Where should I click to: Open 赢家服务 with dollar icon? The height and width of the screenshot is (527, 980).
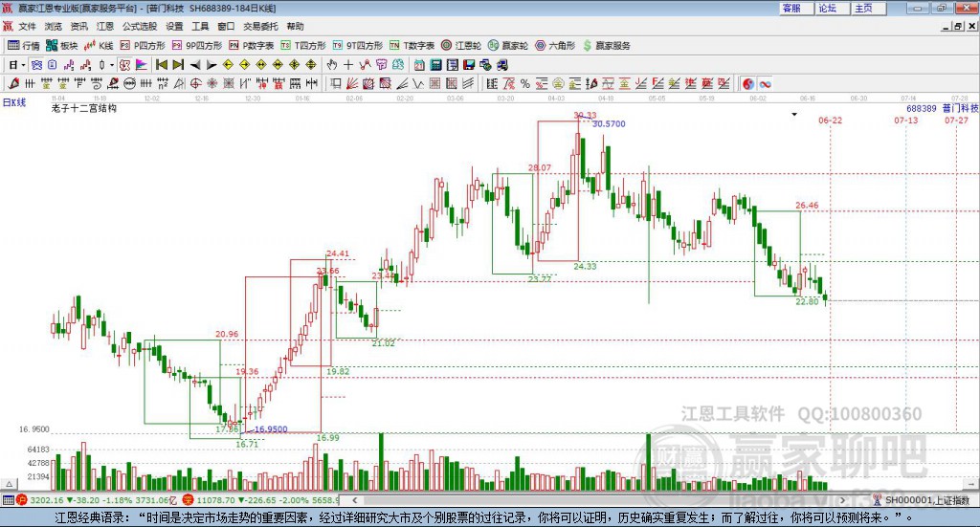pos(606,46)
